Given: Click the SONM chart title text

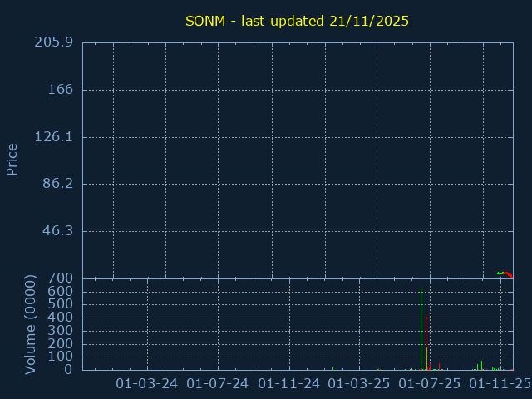Looking at the screenshot, I should pos(297,21).
